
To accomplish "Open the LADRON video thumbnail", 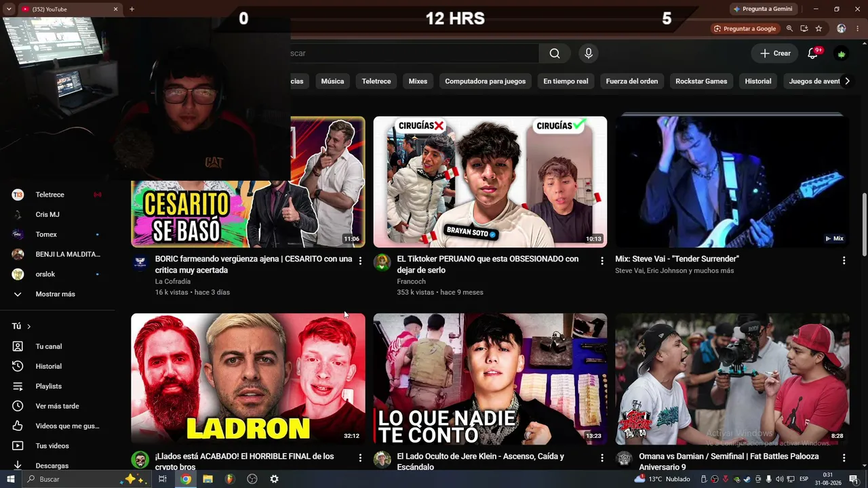I will tap(248, 379).
